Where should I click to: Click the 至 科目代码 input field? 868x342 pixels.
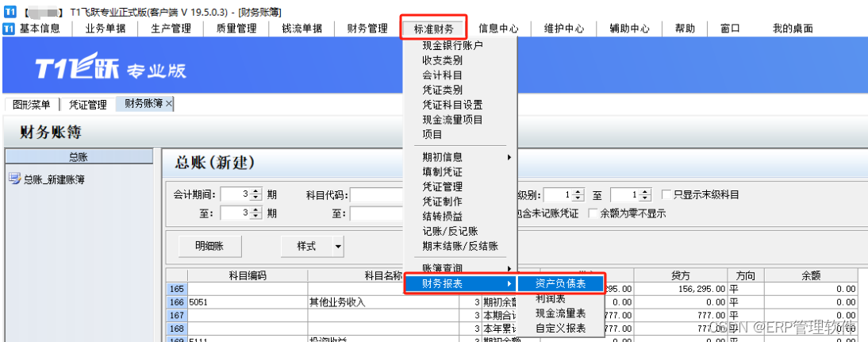tap(376, 213)
